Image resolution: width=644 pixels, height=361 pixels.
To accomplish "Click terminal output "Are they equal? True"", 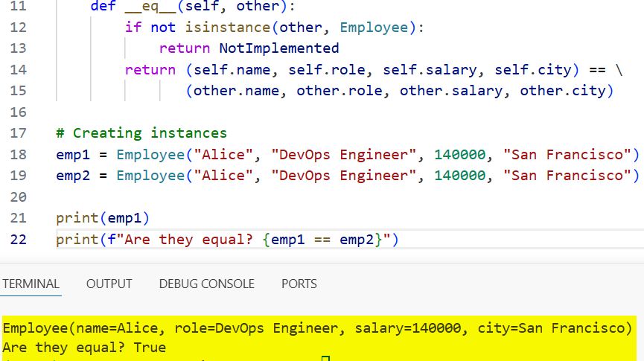I will (x=84, y=348).
